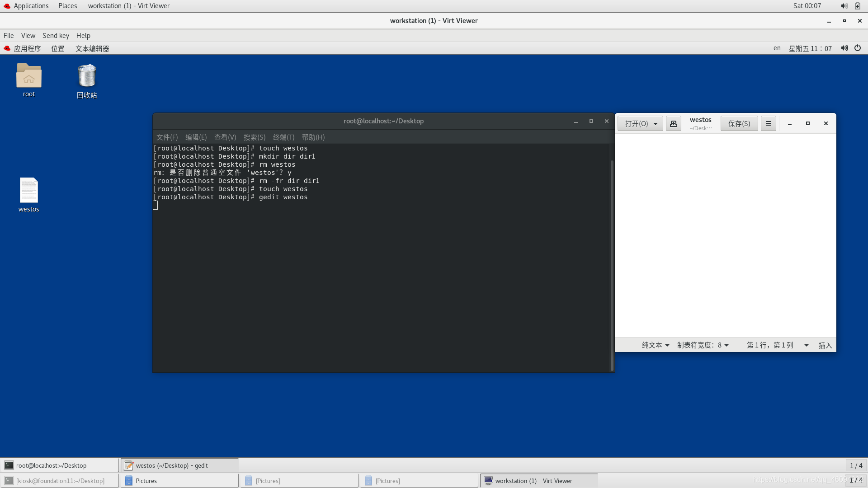Open Send key menu in Virt Viewer
Image resolution: width=868 pixels, height=488 pixels.
[56, 36]
